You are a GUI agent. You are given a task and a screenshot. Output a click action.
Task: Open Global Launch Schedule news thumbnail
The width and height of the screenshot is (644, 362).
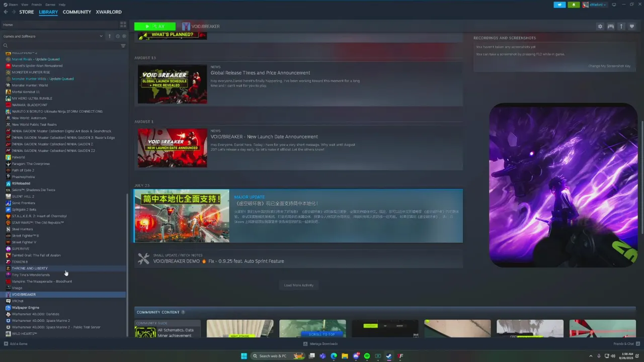pos(173,84)
